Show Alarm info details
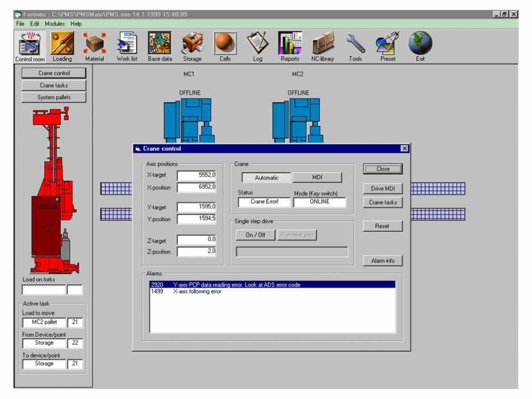 tap(382, 261)
